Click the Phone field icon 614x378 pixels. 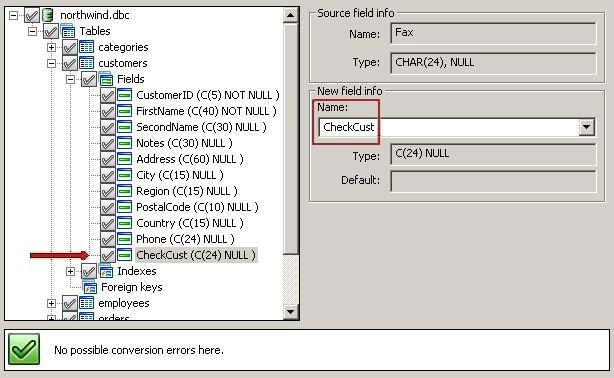(x=125, y=239)
